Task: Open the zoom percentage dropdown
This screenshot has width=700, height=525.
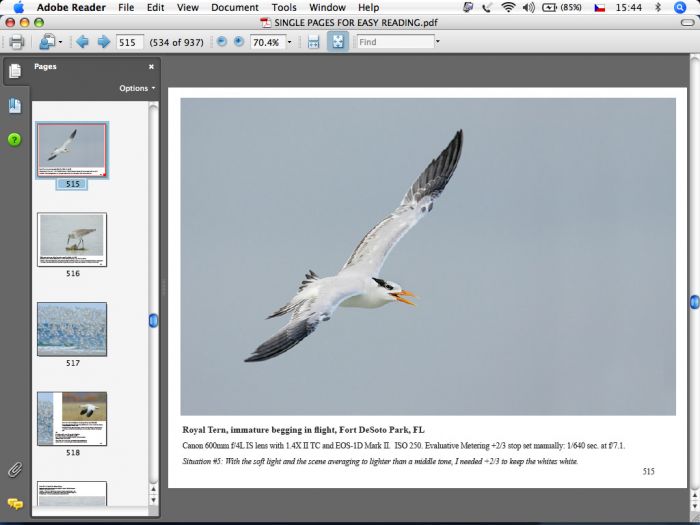Action: (x=289, y=42)
